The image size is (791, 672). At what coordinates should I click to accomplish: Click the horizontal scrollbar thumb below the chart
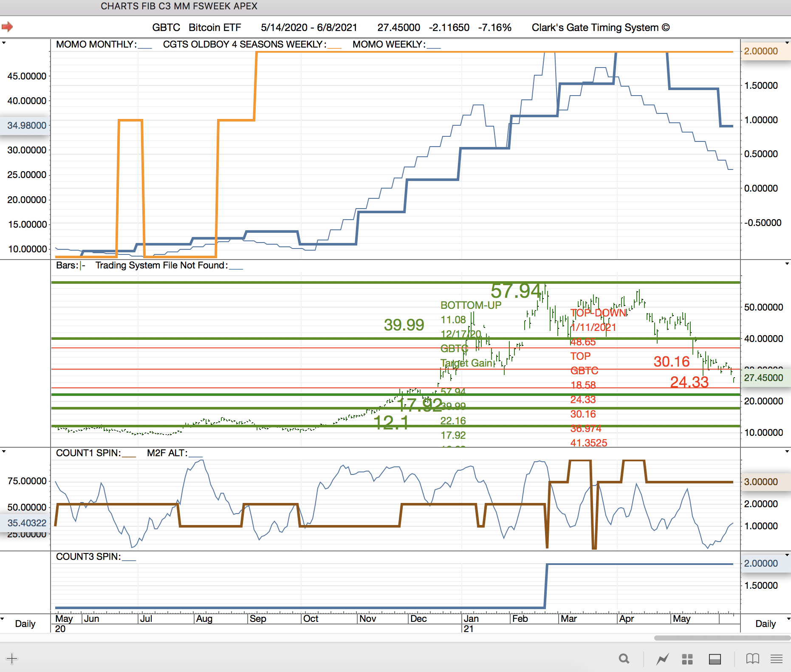722,638
